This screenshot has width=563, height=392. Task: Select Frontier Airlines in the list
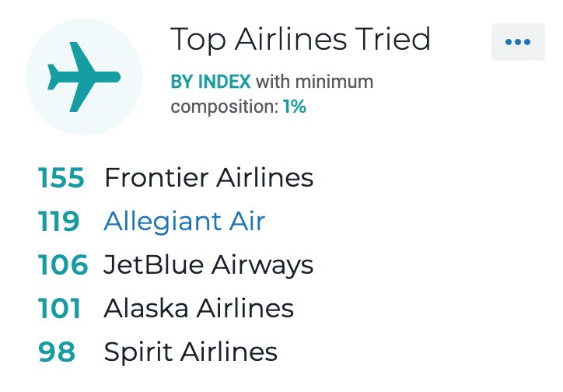pyautogui.click(x=208, y=177)
